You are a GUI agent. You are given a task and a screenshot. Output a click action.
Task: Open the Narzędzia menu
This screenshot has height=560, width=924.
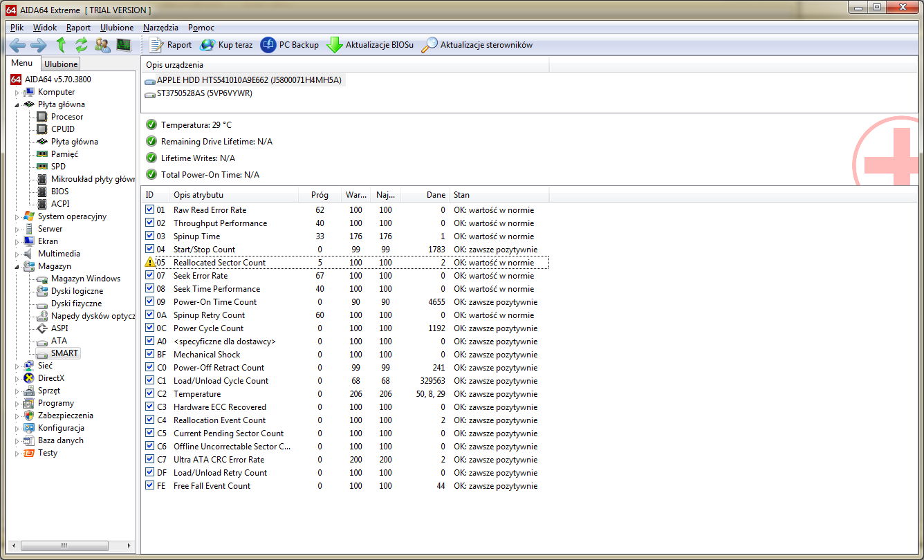(161, 28)
